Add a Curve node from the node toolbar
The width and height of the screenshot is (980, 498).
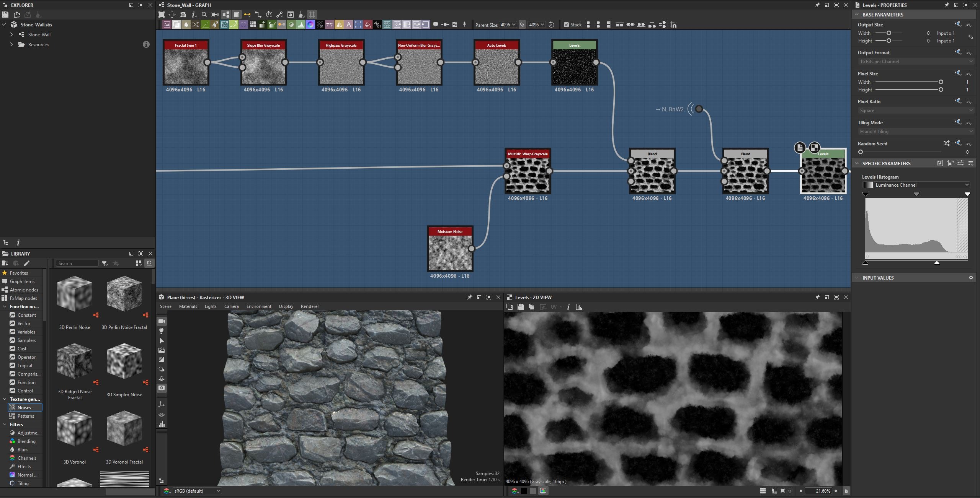click(205, 25)
